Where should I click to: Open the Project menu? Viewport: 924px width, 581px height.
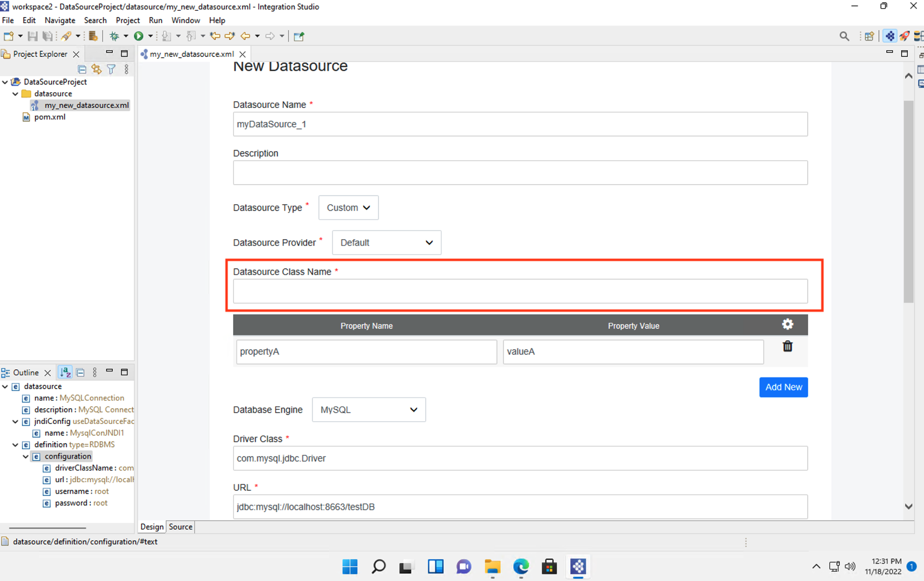tap(127, 20)
